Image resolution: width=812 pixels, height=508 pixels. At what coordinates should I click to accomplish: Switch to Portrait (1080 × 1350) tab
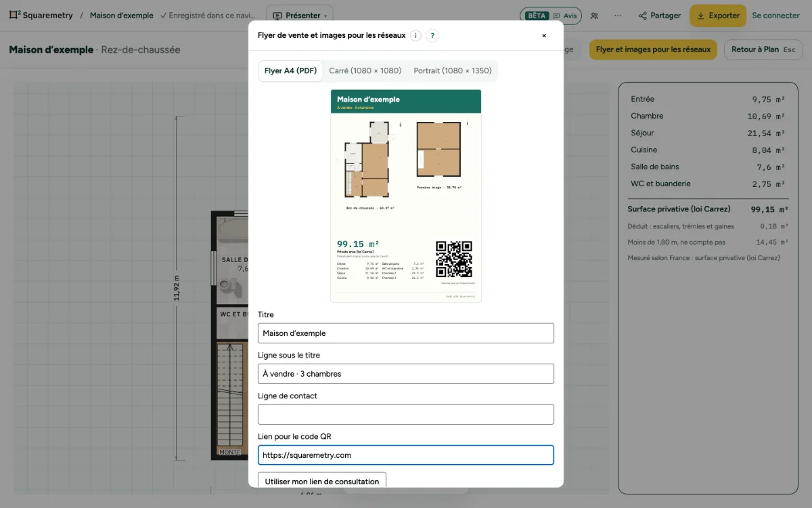pyautogui.click(x=453, y=70)
